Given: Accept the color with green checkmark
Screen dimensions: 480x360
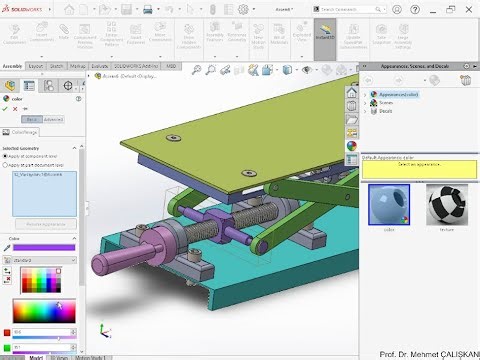Looking at the screenshot, I should point(5,109).
